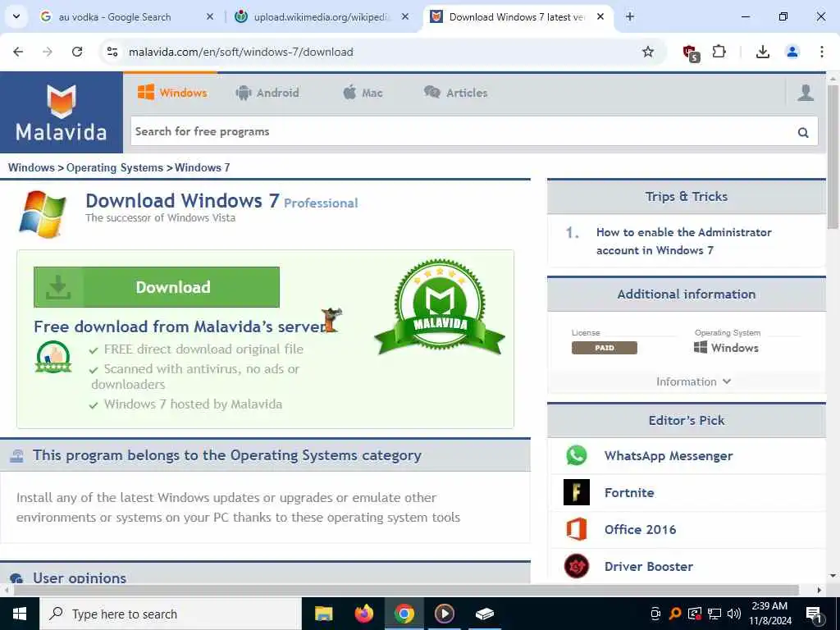Open File Explorer from the taskbar
840x630 pixels.
click(323, 614)
